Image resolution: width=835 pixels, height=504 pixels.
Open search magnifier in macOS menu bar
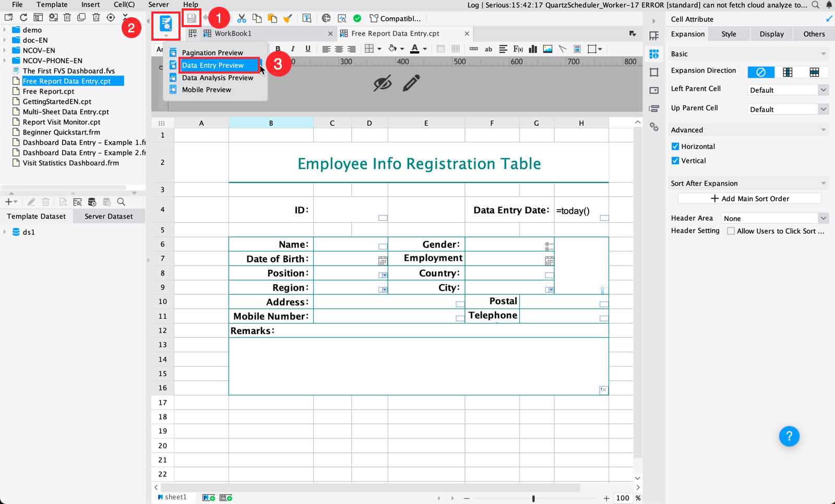coord(816,5)
